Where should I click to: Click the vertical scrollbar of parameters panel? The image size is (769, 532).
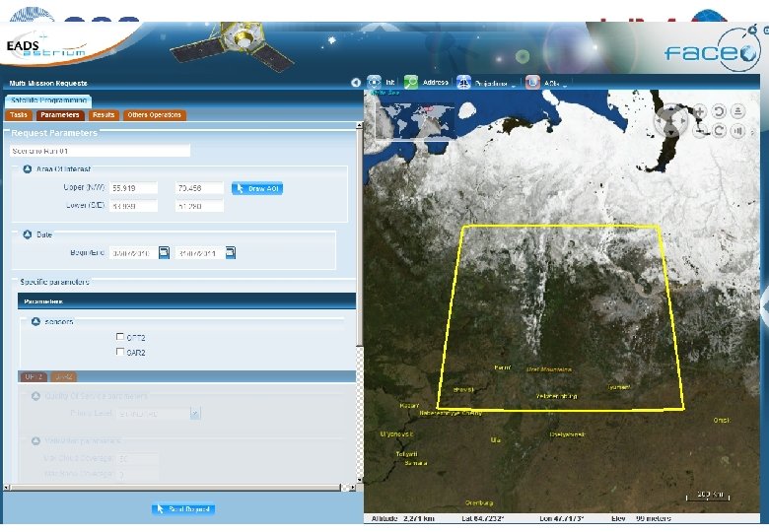pos(360,302)
